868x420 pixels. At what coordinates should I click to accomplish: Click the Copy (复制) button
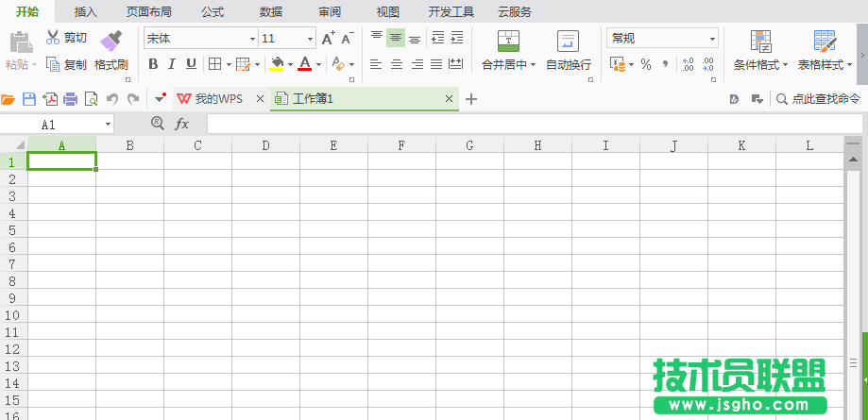coord(66,65)
